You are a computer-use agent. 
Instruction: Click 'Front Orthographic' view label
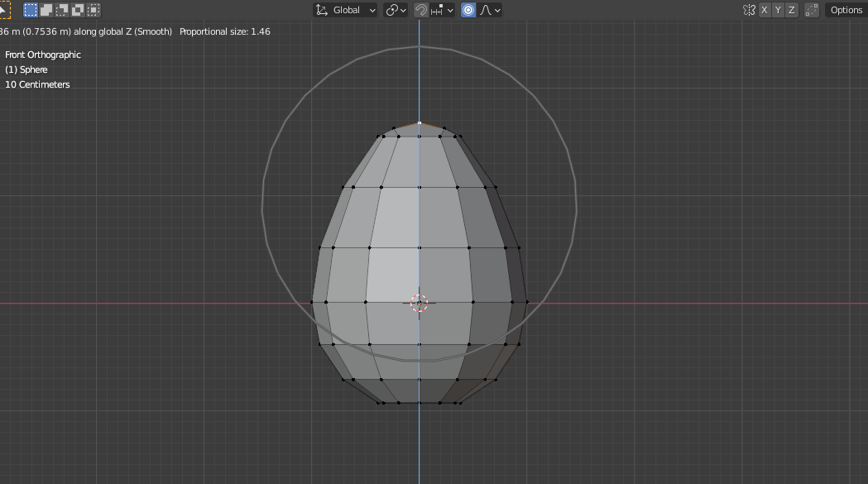(43, 55)
